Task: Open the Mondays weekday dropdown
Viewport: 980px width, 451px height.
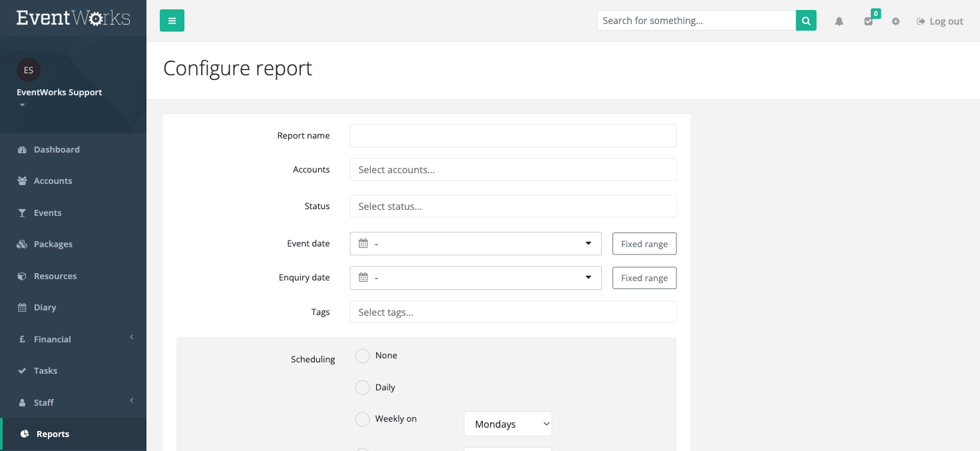Action: tap(508, 424)
